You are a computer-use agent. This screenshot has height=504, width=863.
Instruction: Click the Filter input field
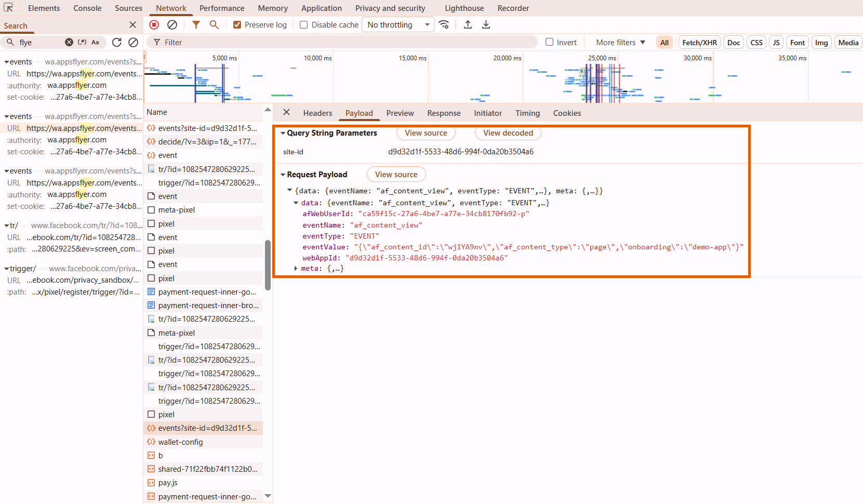343,43
